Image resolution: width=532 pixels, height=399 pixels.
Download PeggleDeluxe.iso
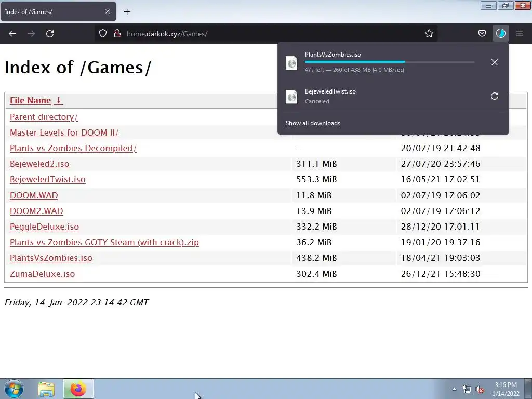(44, 227)
